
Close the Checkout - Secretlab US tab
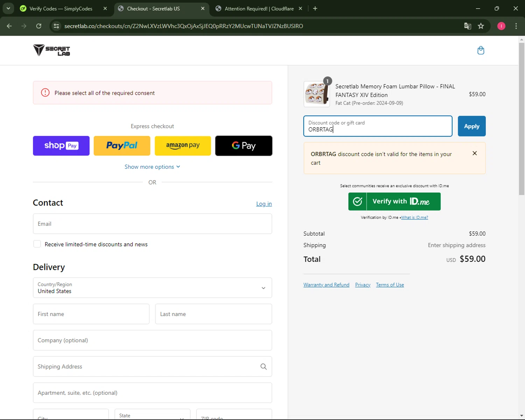click(203, 8)
